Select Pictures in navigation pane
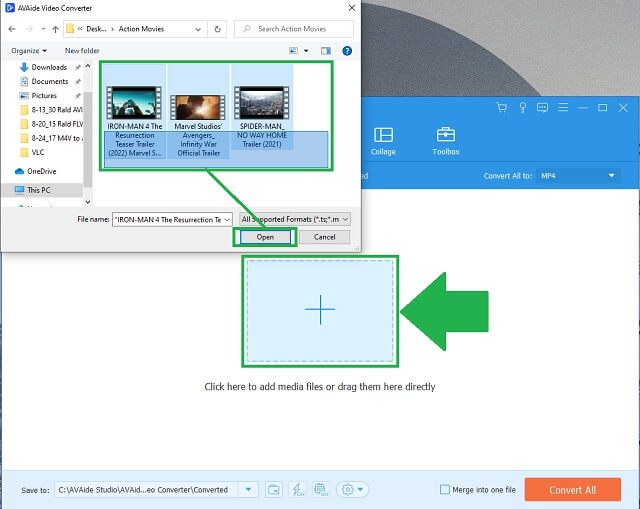 tap(44, 96)
